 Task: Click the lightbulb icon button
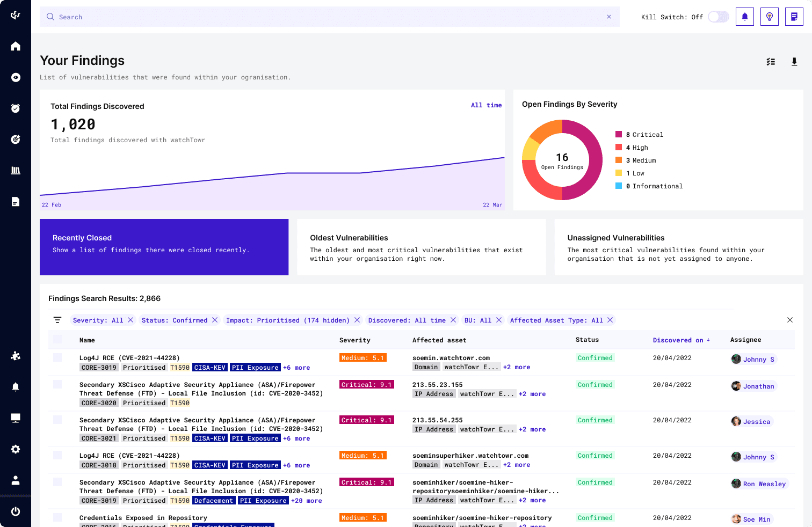770,17
